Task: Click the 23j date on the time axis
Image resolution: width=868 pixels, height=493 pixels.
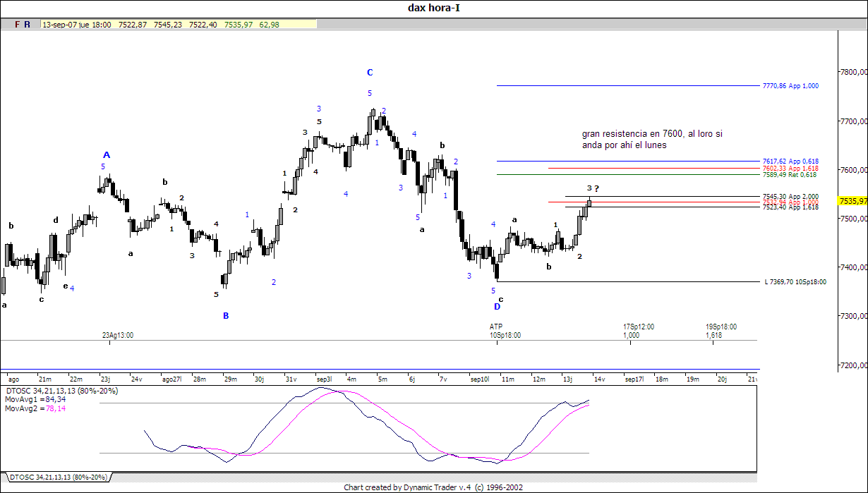Action: tap(104, 379)
